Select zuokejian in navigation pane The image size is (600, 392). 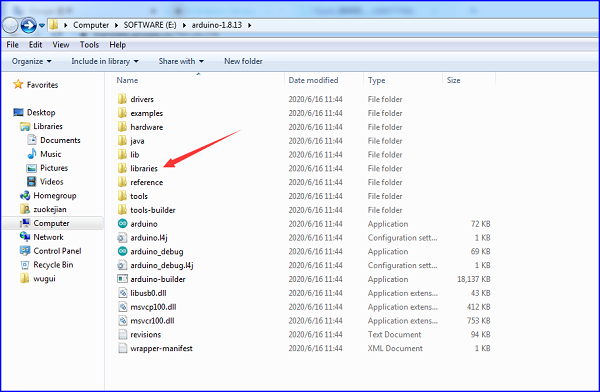[50, 209]
